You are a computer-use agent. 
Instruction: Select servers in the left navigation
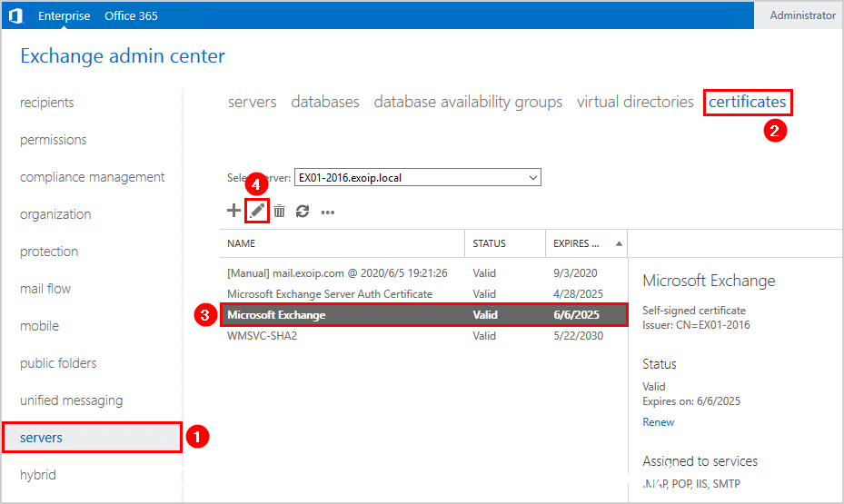(x=92, y=438)
